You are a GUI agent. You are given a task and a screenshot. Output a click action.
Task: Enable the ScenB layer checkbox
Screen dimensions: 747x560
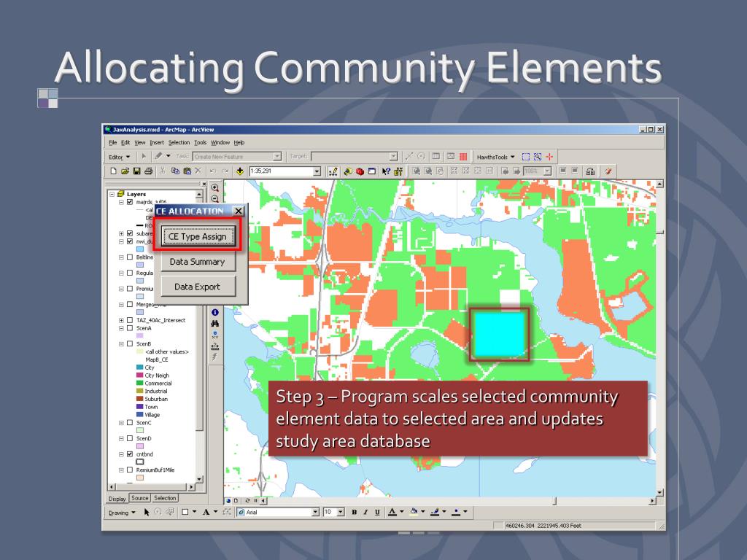point(130,344)
